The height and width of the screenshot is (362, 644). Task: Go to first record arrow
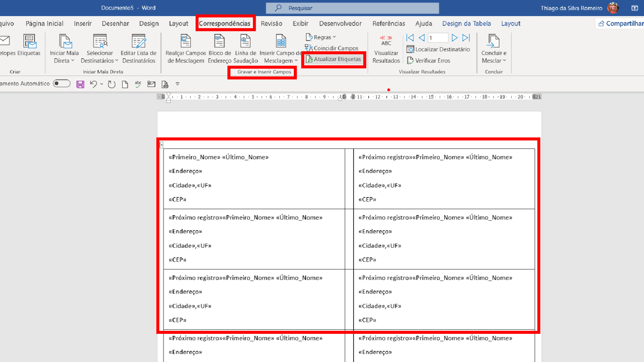tap(410, 38)
